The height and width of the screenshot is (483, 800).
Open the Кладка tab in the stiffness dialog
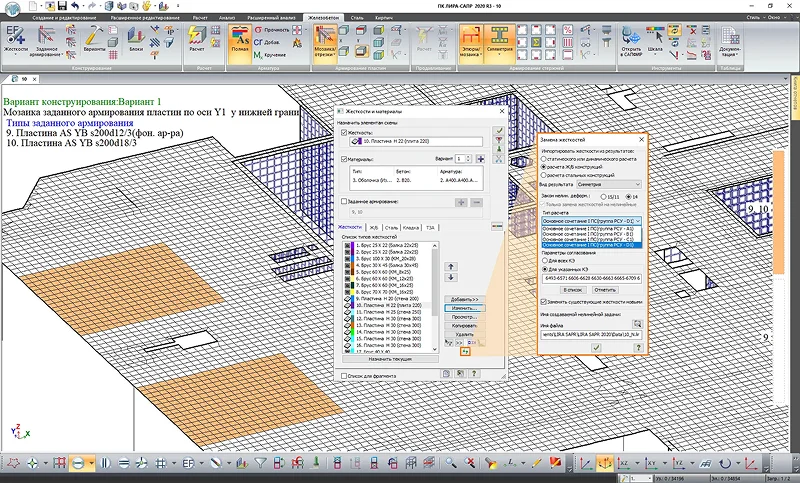pos(410,227)
